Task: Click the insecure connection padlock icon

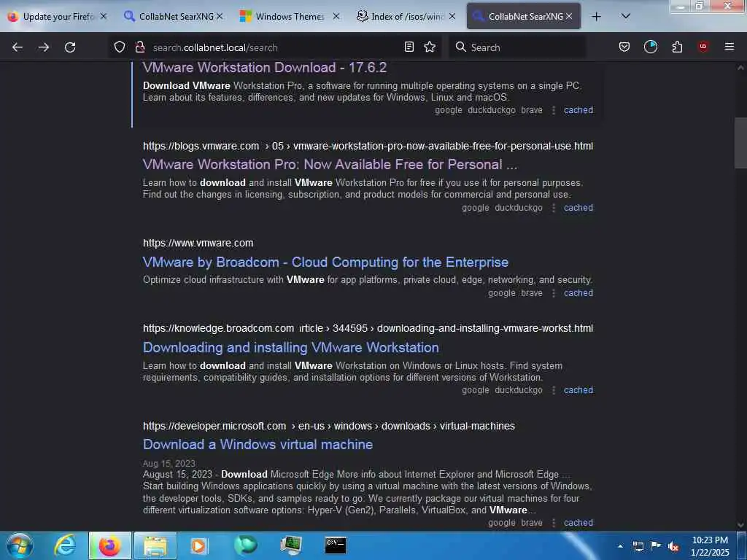Action: coord(139,47)
